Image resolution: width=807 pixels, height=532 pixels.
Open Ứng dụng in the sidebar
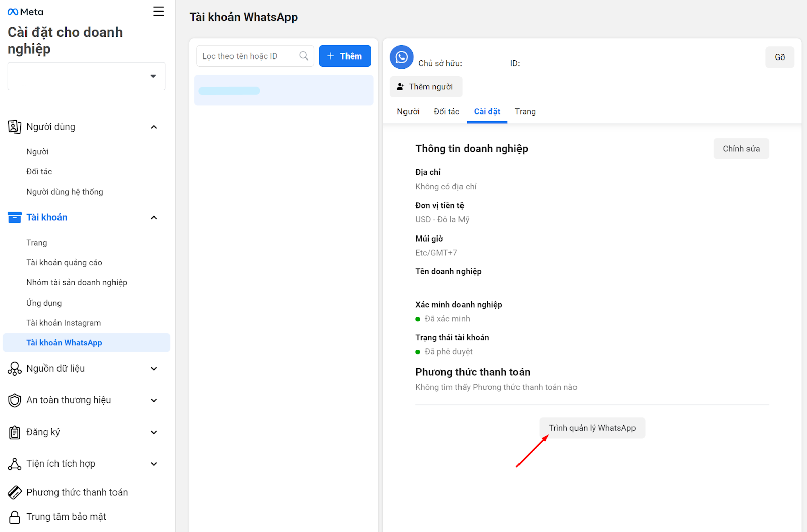44,303
